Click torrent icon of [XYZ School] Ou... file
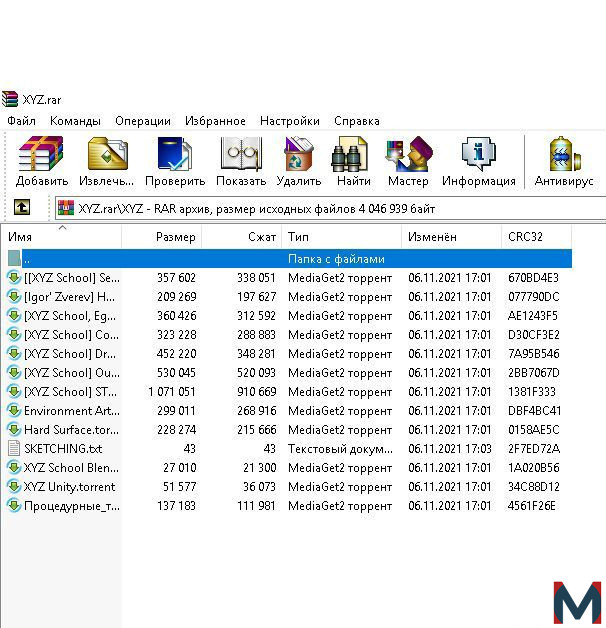Screen dimensions: 606x628 click(x=14, y=373)
